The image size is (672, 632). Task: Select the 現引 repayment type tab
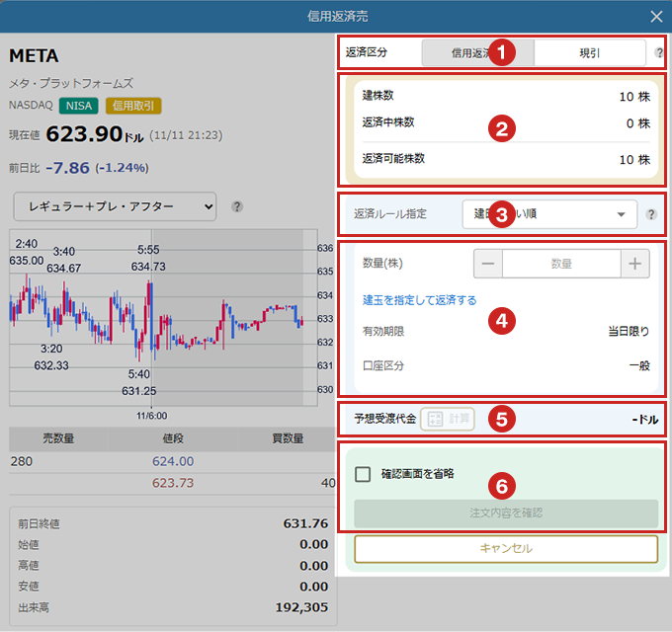(590, 53)
